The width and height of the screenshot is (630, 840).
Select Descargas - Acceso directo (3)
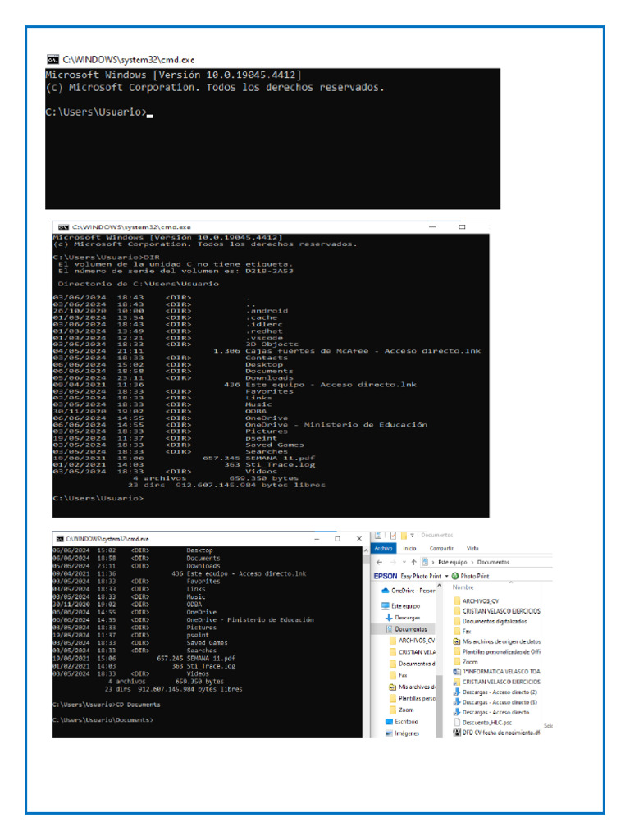click(495, 702)
